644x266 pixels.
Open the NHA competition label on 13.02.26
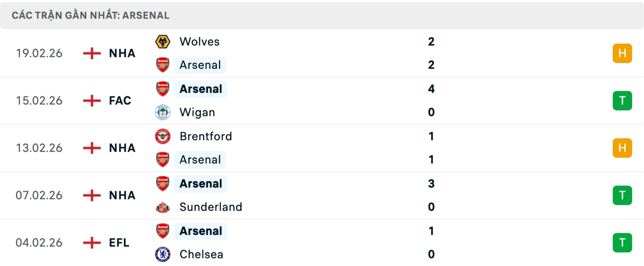(121, 148)
